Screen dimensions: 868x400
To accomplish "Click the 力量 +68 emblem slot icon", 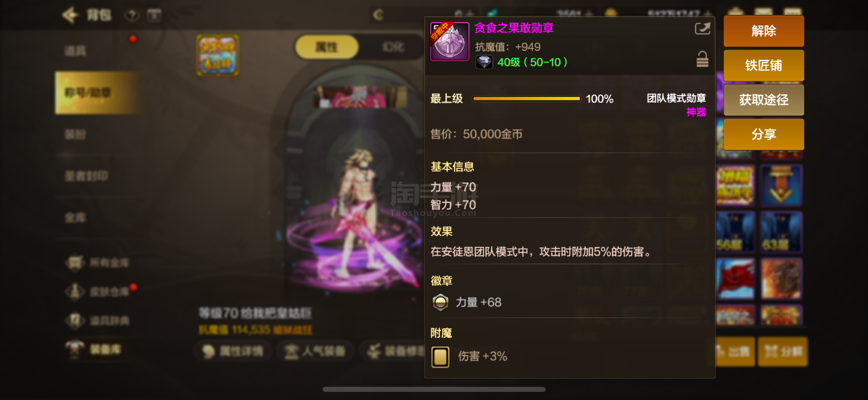I will [x=440, y=302].
